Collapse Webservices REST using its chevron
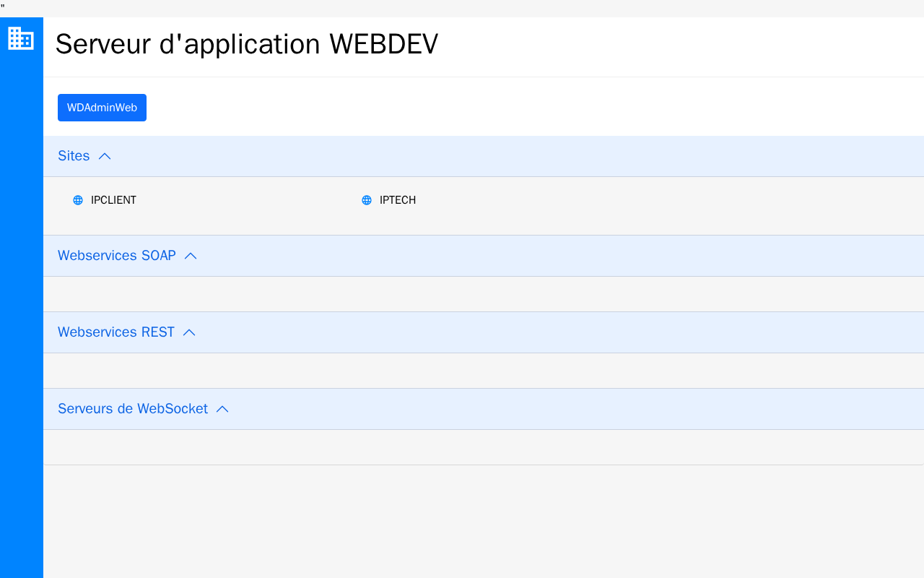Viewport: 924px width, 578px height. (x=189, y=332)
